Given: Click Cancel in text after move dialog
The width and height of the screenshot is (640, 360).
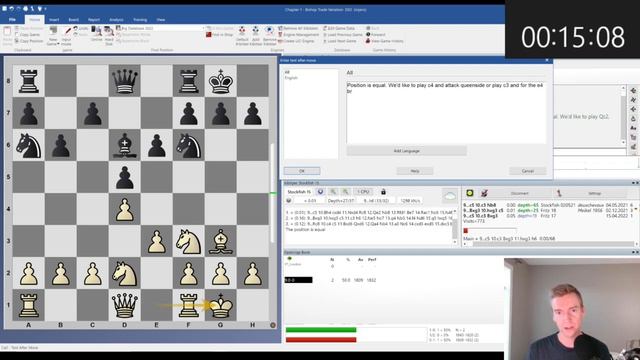Looking at the screenshot, I should point(527,171).
